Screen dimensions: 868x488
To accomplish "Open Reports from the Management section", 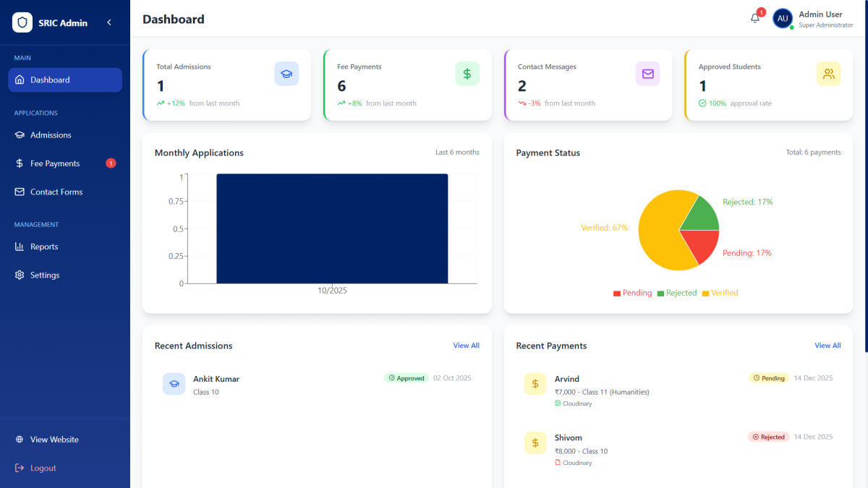I will pos(44,247).
